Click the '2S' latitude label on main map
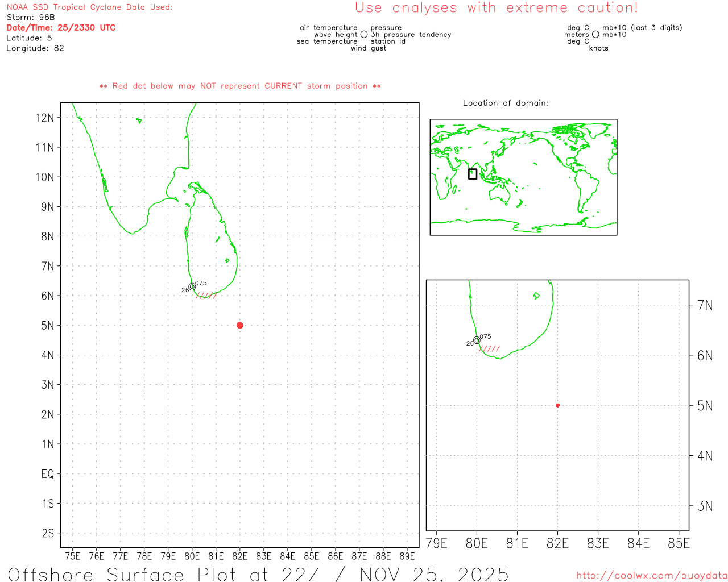The width and height of the screenshot is (728, 582). pos(48,533)
